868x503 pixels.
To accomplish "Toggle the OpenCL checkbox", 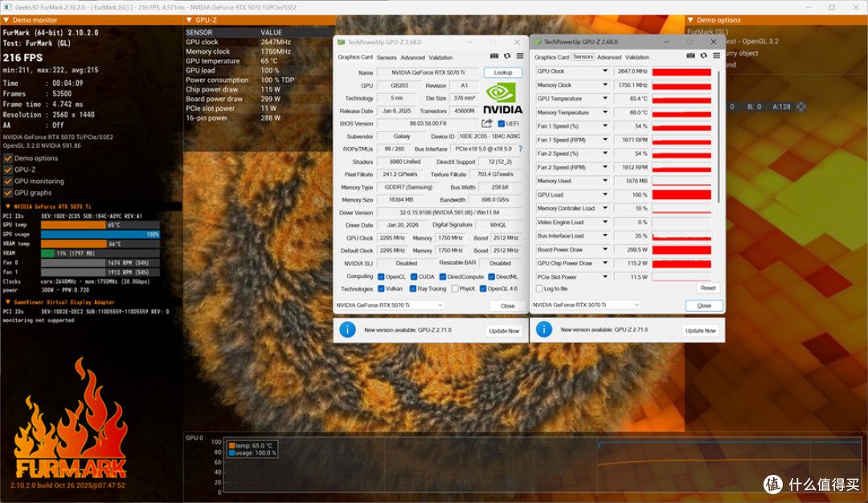I will pyautogui.click(x=381, y=276).
